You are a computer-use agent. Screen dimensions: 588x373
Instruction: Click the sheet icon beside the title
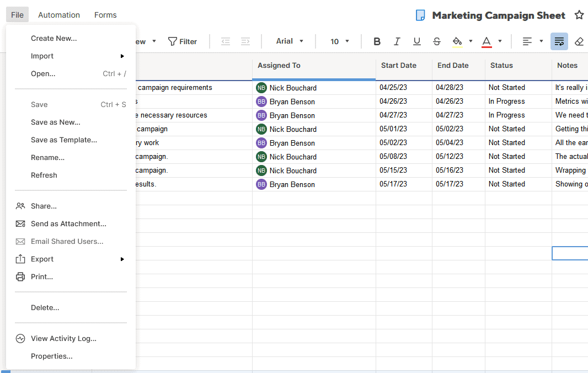420,15
